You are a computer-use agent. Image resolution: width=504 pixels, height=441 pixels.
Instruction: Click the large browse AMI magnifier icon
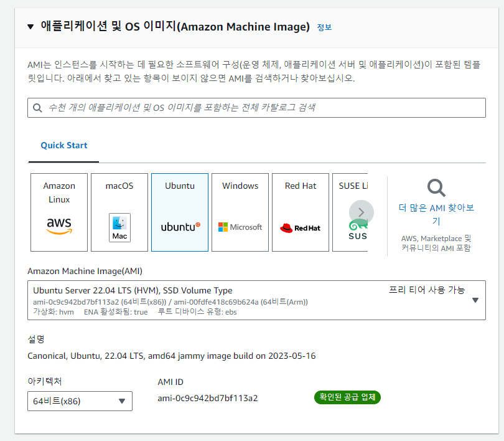pos(436,187)
